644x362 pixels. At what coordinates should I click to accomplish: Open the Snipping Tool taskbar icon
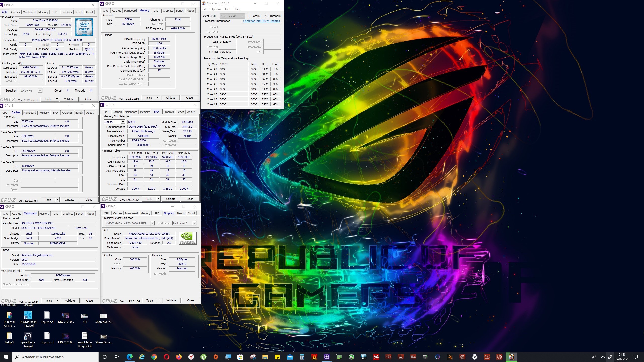253,357
